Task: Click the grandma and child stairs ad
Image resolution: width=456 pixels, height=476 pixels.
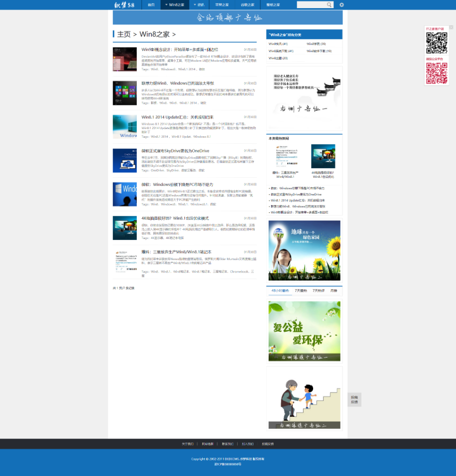Action: (304, 399)
